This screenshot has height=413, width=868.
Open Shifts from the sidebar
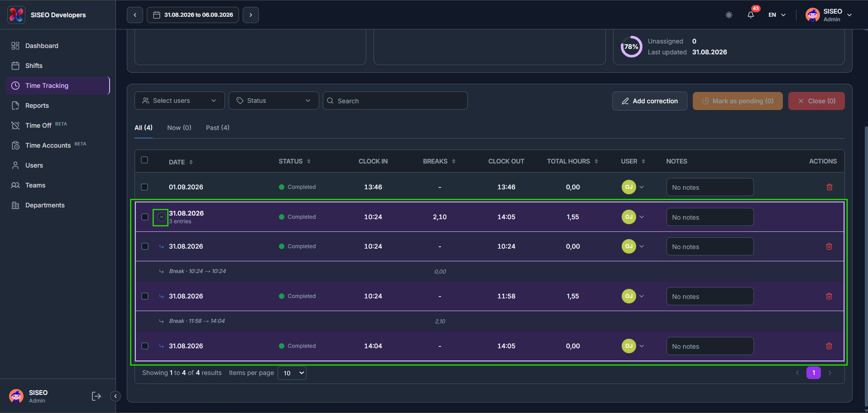58,66
